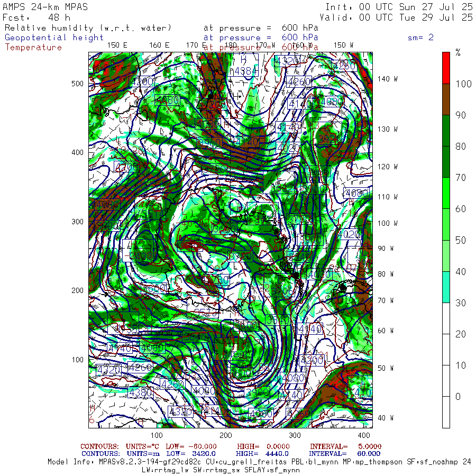This screenshot has height=476, width=476.
Task: Click the 'INTERVAL= 60.000' value
Action: [x=345, y=454]
